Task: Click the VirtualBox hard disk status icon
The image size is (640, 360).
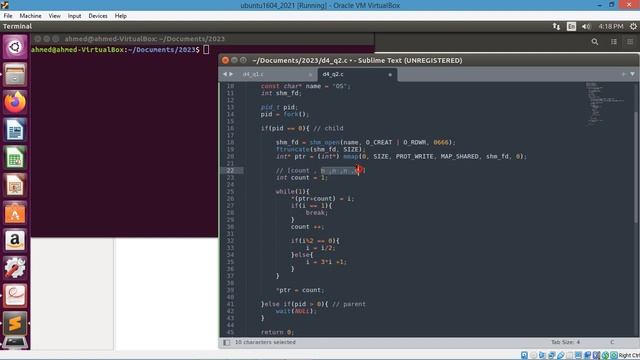Action: (524, 356)
